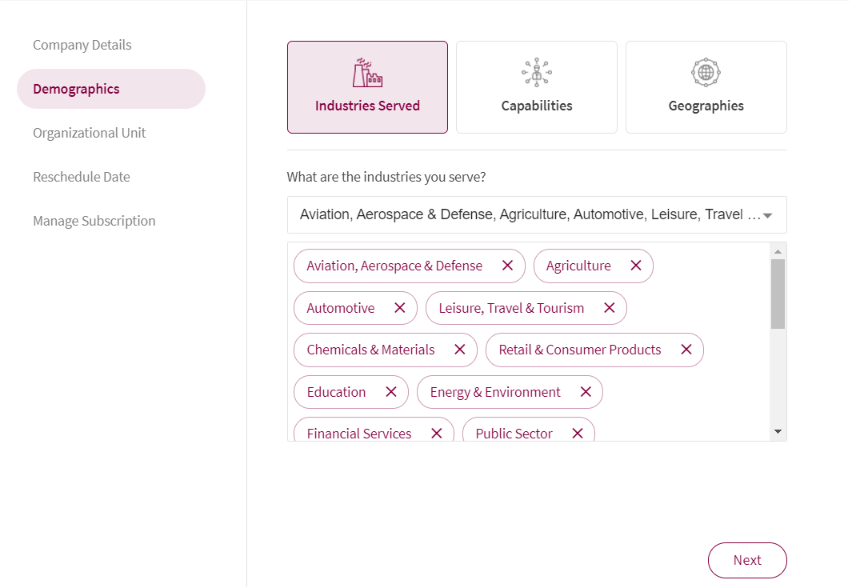The image size is (849, 587).
Task: Remove the Education tag
Action: click(391, 392)
